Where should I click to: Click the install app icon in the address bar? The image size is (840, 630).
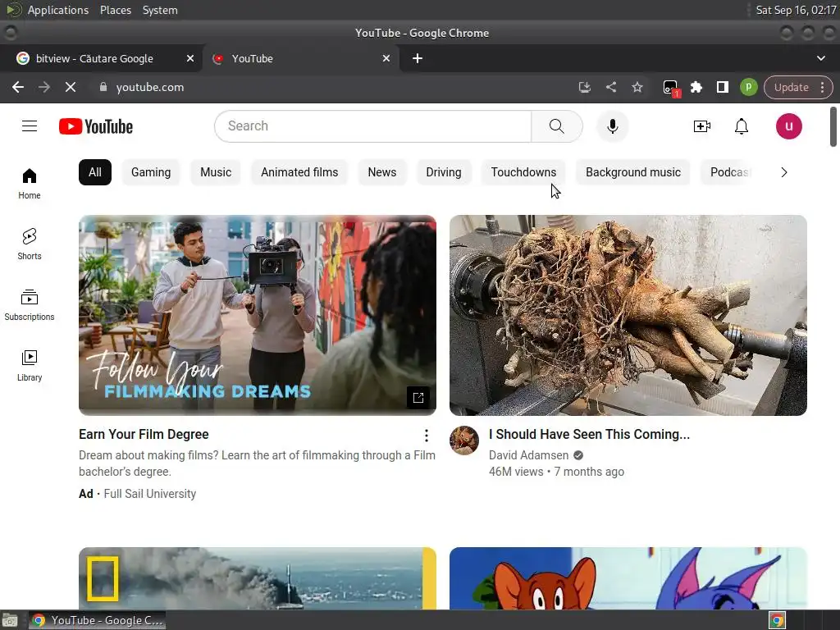[x=584, y=87]
